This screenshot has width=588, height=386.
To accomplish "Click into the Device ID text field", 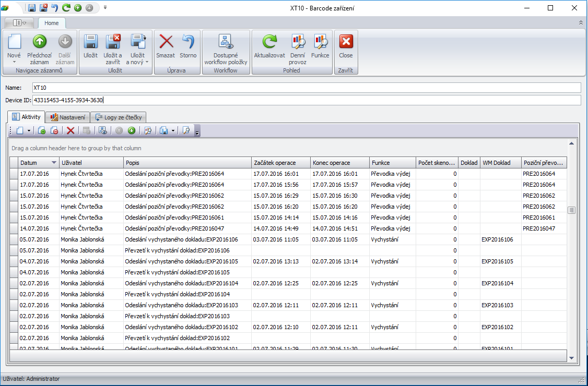I will click(x=306, y=100).
